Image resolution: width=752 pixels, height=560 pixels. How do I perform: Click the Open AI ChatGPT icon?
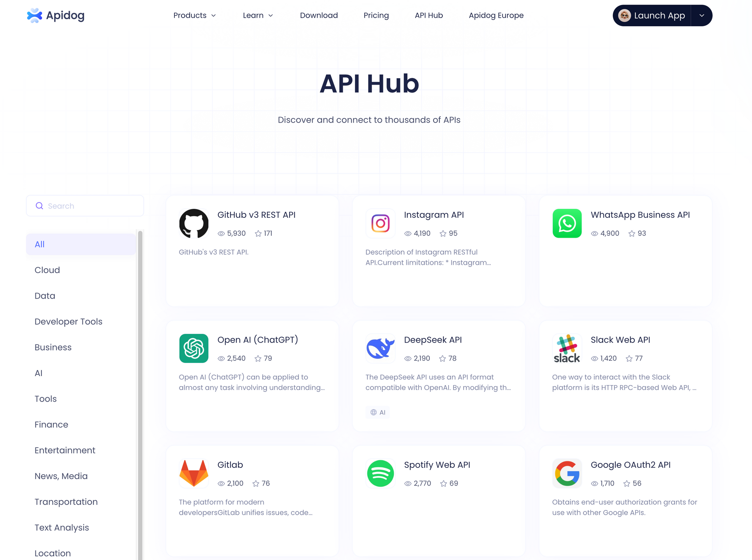[193, 348]
